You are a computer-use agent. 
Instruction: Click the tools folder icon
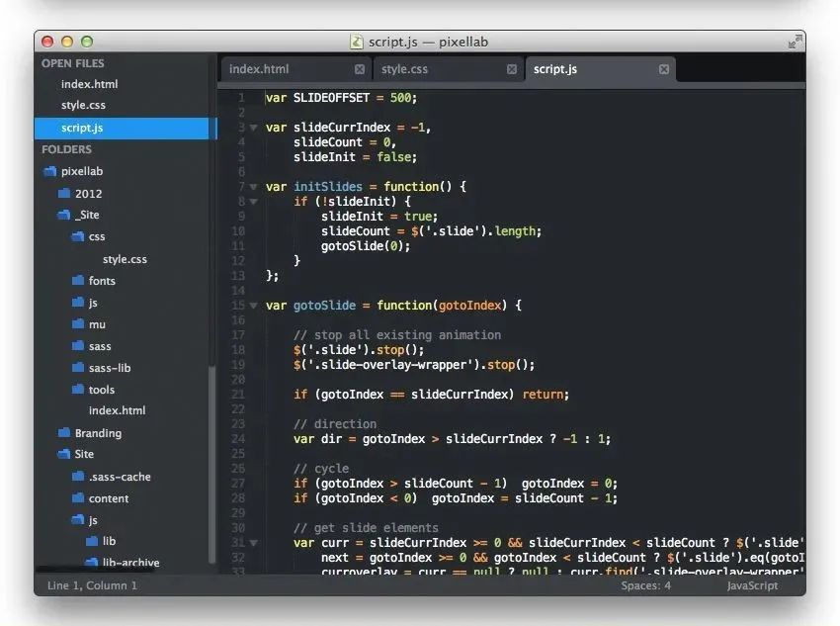[78, 389]
